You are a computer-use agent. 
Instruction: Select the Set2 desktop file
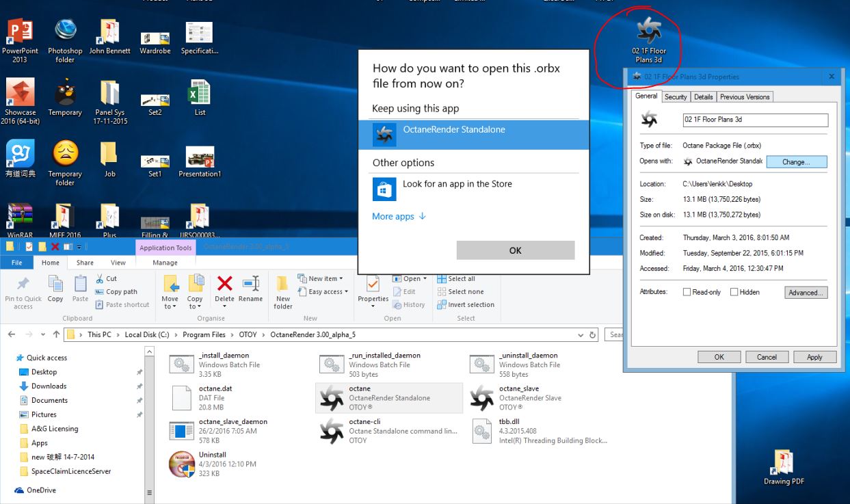point(155,104)
